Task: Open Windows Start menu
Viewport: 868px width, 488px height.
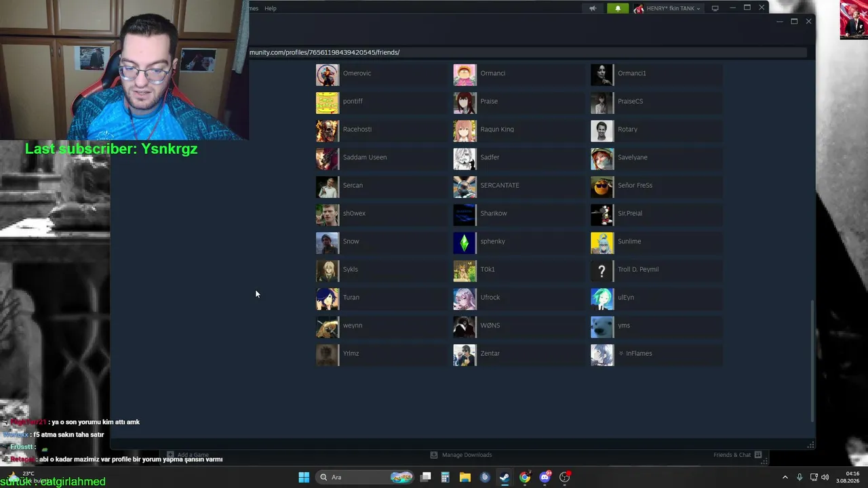Action: click(x=304, y=477)
